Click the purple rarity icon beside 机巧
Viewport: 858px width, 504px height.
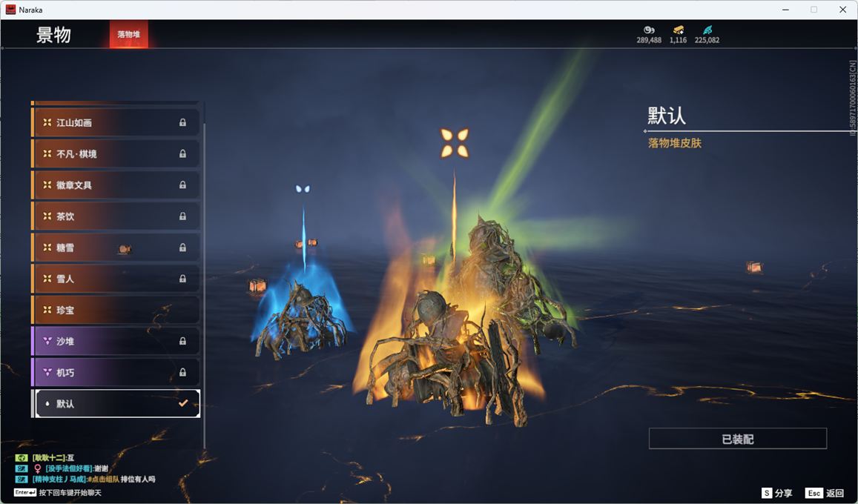47,372
